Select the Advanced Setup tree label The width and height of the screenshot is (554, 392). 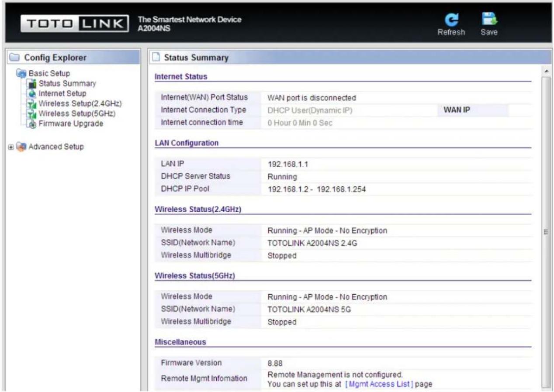[x=56, y=147]
